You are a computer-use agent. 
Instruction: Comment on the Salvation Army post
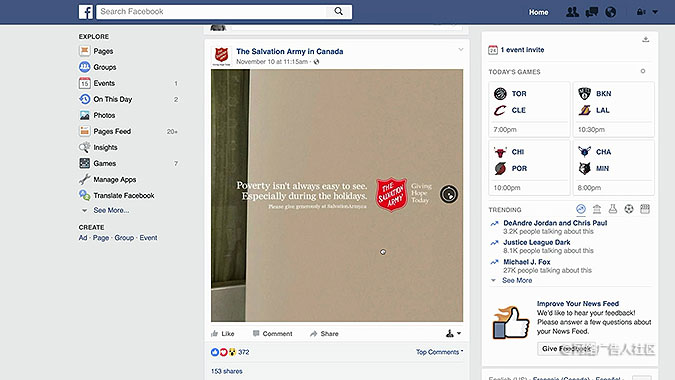pyautogui.click(x=272, y=334)
